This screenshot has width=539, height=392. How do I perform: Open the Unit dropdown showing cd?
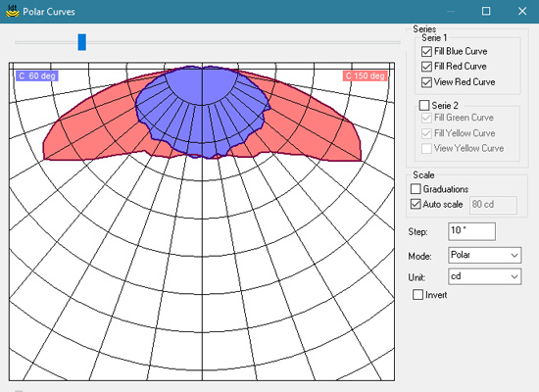(485, 276)
